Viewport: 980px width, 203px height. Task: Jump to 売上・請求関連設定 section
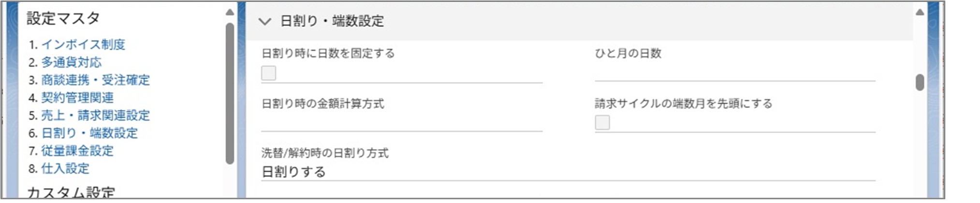[x=95, y=116]
